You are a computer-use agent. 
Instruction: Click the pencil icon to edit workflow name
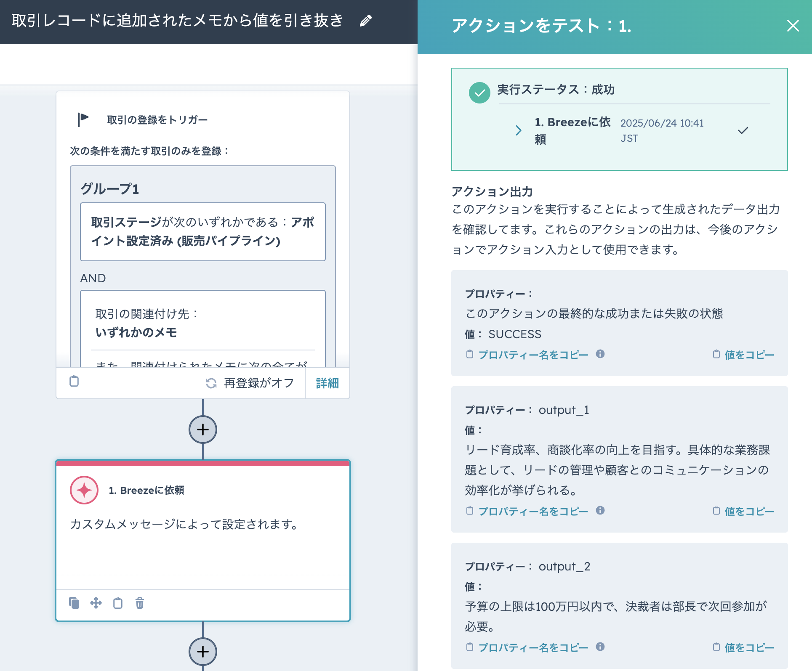point(366,21)
